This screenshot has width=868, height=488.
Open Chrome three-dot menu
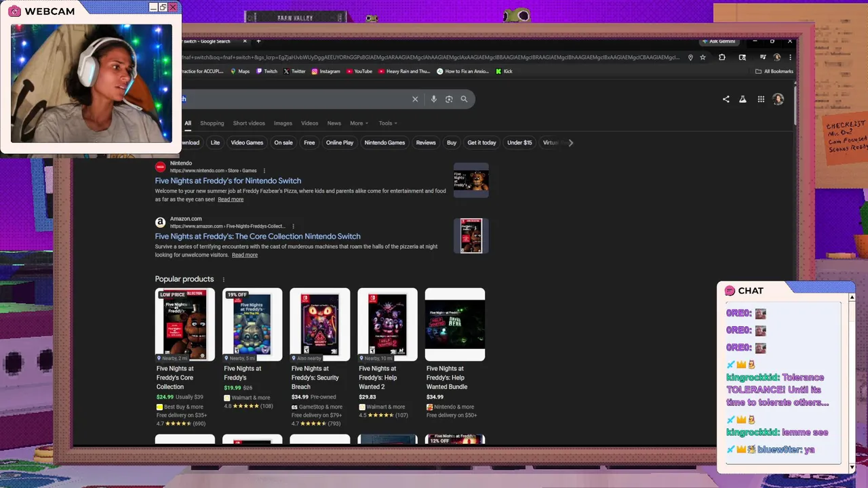(790, 58)
